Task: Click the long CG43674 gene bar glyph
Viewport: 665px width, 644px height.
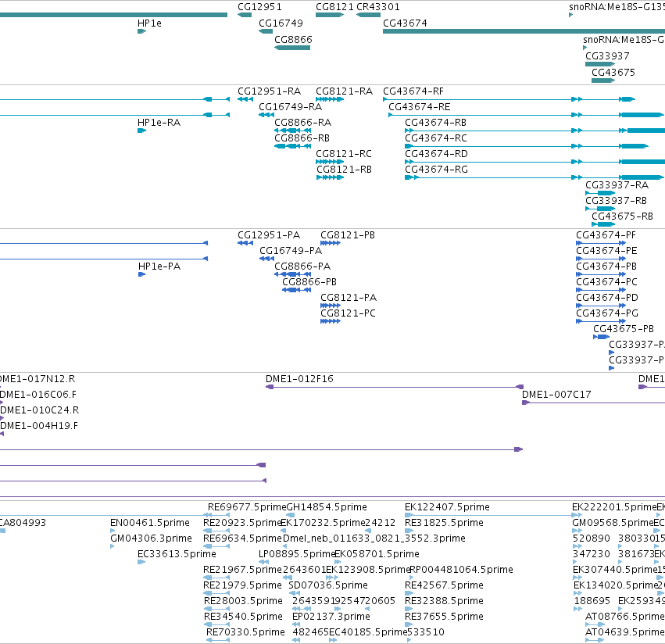Action: [x=524, y=31]
